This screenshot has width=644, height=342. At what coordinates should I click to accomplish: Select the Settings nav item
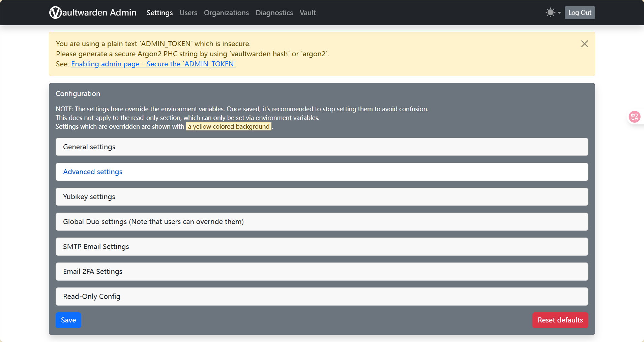click(x=159, y=13)
